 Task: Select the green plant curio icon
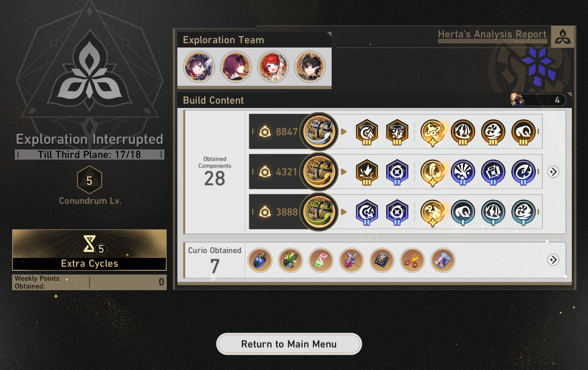pyautogui.click(x=291, y=260)
